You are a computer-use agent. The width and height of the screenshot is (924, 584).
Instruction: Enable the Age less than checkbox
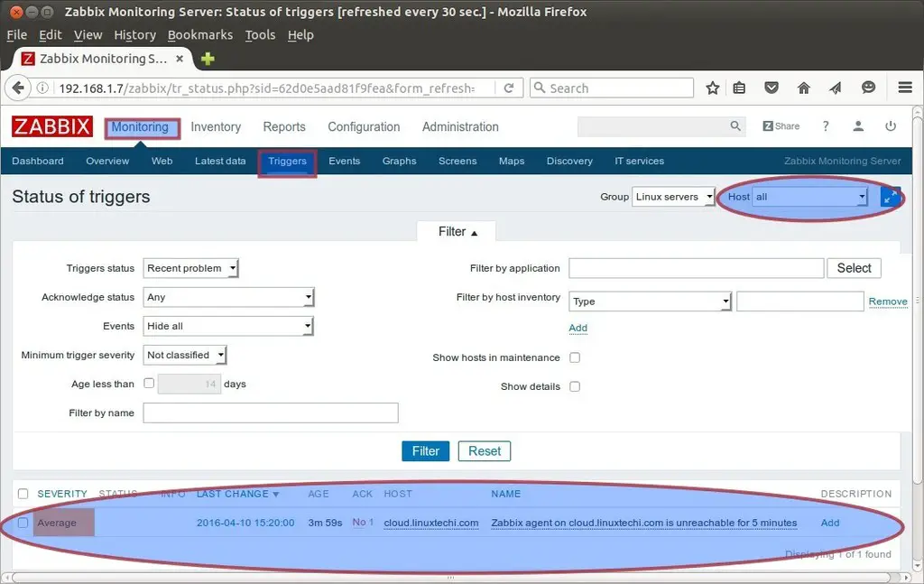tap(149, 383)
